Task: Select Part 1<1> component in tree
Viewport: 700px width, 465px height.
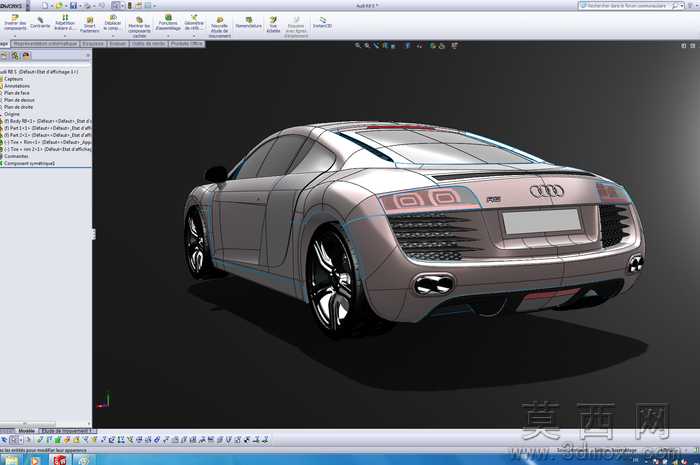Action: click(46, 128)
